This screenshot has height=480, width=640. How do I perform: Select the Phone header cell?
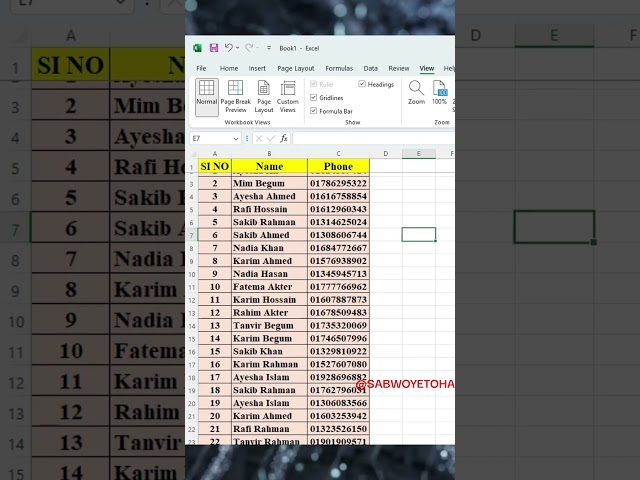(x=338, y=166)
